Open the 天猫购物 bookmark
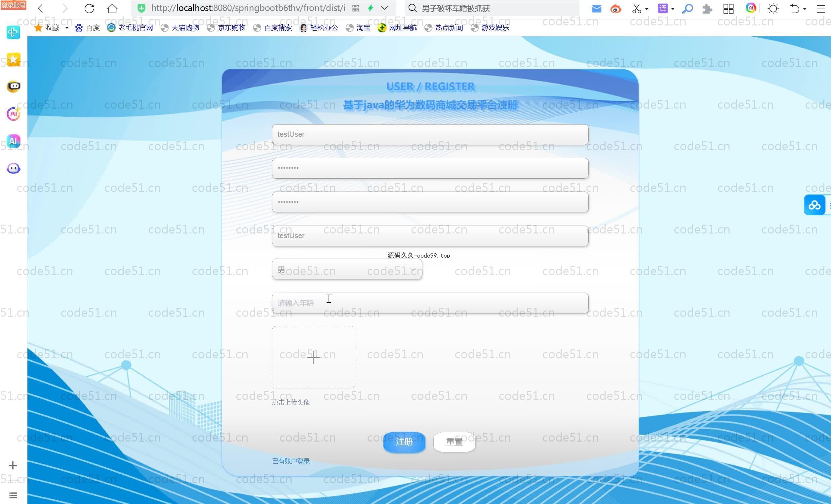The width and height of the screenshot is (831, 504). point(180,28)
